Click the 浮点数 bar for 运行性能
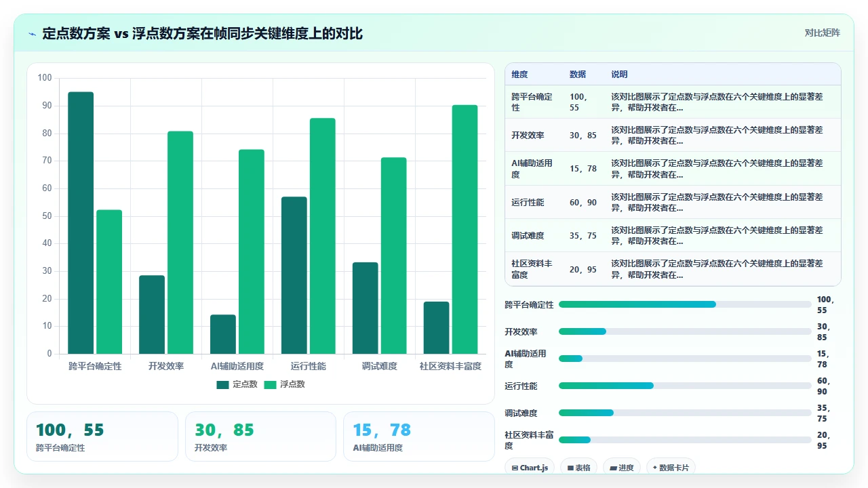Image resolution: width=868 pixels, height=488 pixels. (323, 236)
